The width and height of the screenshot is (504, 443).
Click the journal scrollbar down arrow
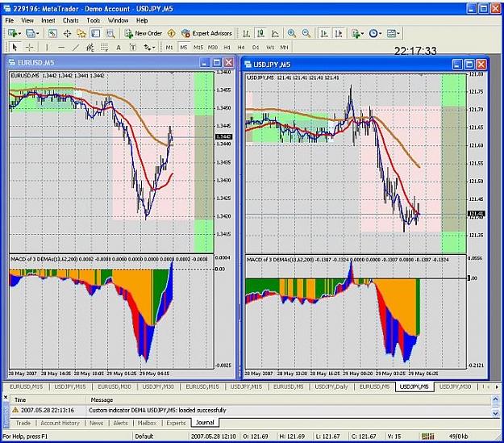pyautogui.click(x=495, y=413)
